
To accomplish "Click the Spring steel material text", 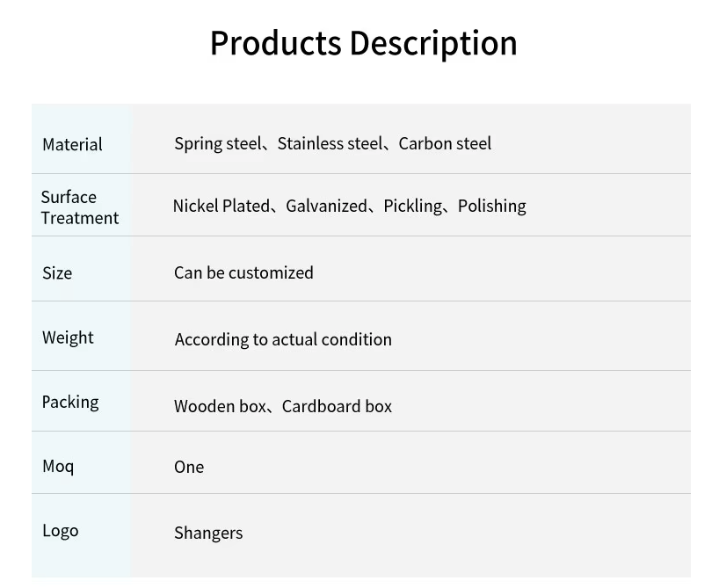I will click(219, 144).
